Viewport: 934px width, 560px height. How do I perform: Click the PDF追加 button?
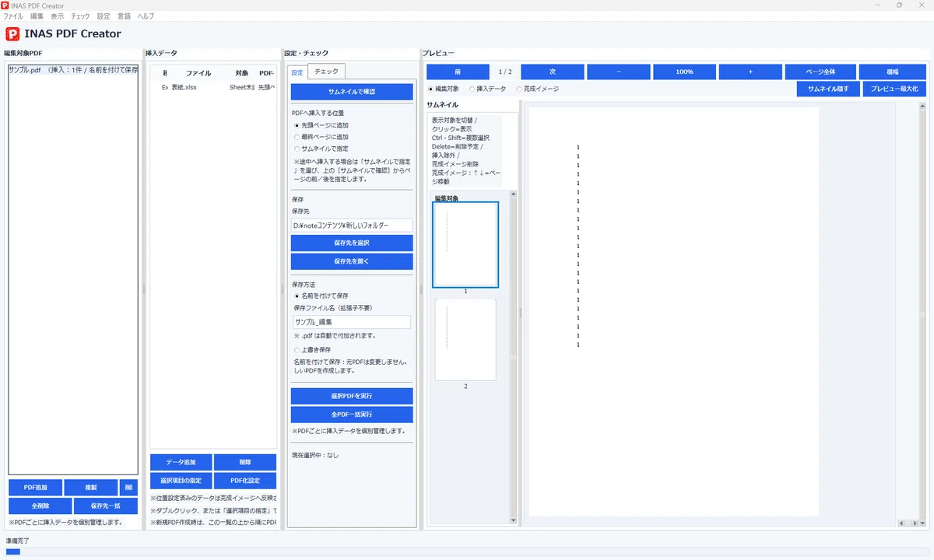(x=36, y=488)
